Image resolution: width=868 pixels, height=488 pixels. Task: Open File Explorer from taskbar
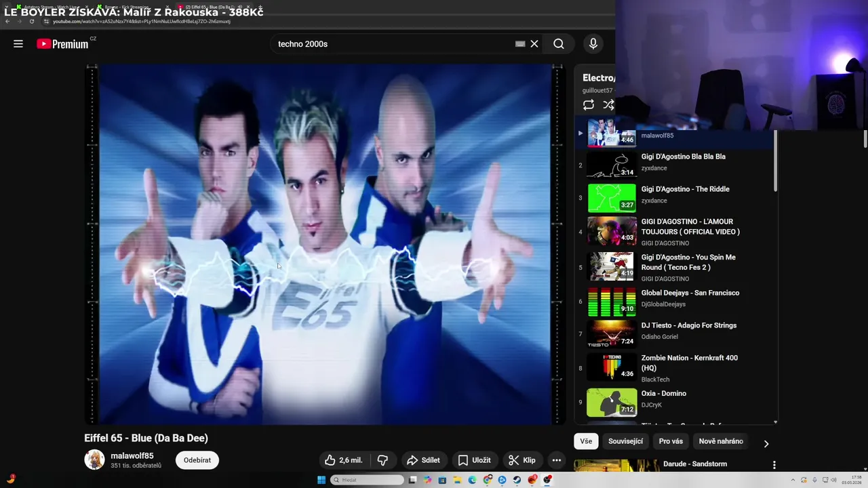457,480
